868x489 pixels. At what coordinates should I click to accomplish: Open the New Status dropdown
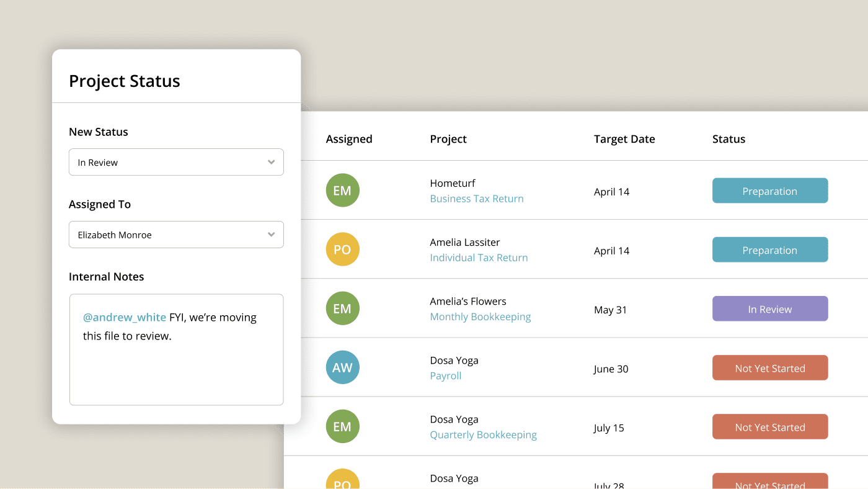(176, 162)
